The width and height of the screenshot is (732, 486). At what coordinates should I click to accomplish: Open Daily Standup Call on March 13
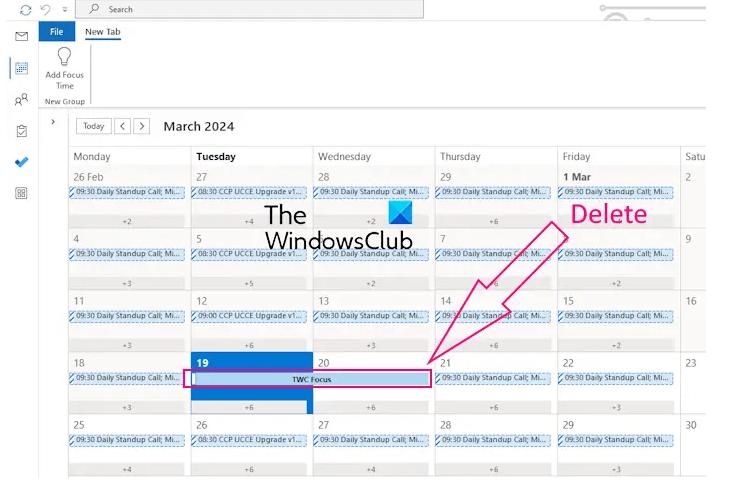coord(371,316)
